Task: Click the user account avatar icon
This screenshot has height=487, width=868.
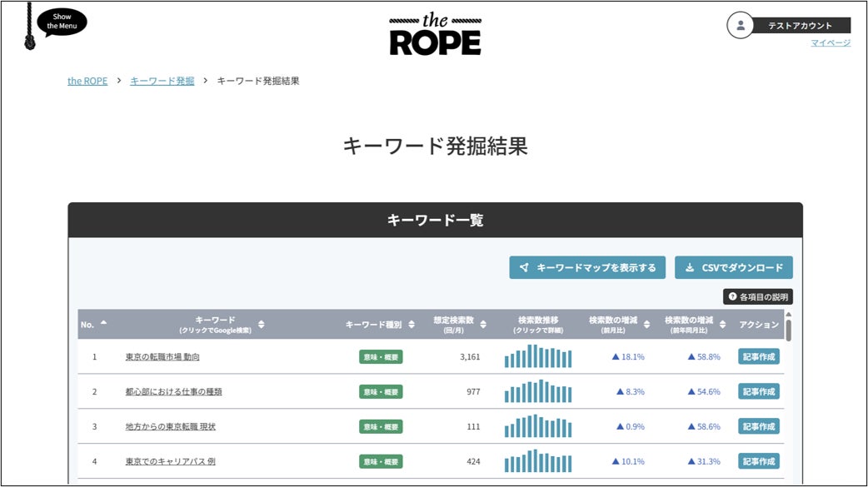Action: click(x=741, y=25)
